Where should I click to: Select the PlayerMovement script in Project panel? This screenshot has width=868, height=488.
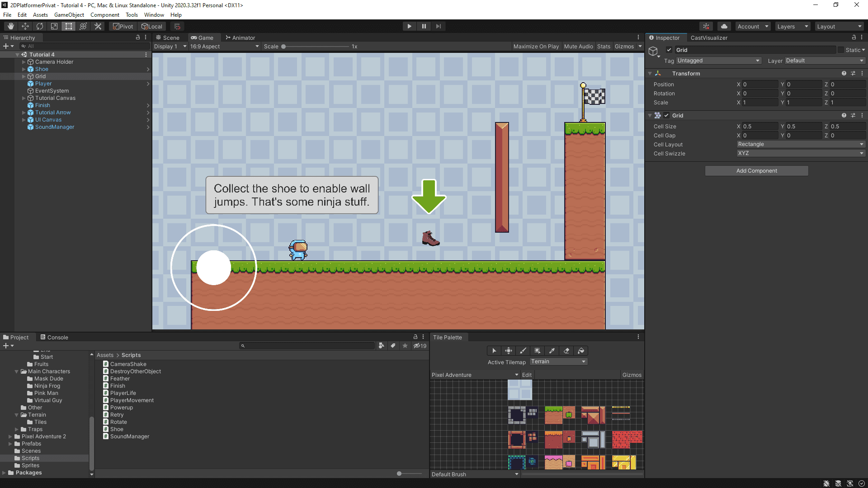point(132,400)
